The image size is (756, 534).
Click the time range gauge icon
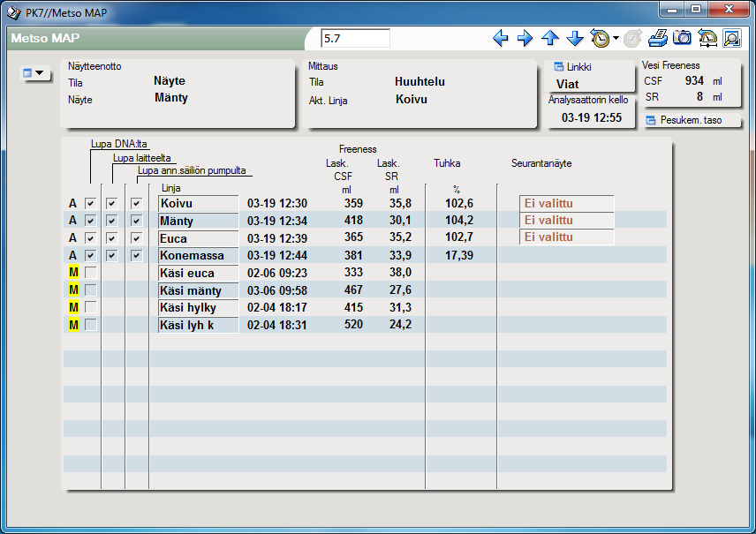707,38
